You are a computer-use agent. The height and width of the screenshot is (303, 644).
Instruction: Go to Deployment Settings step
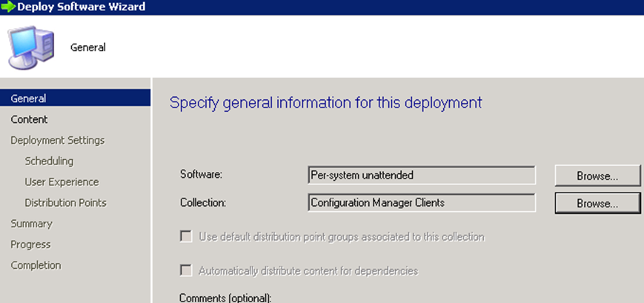click(x=58, y=141)
